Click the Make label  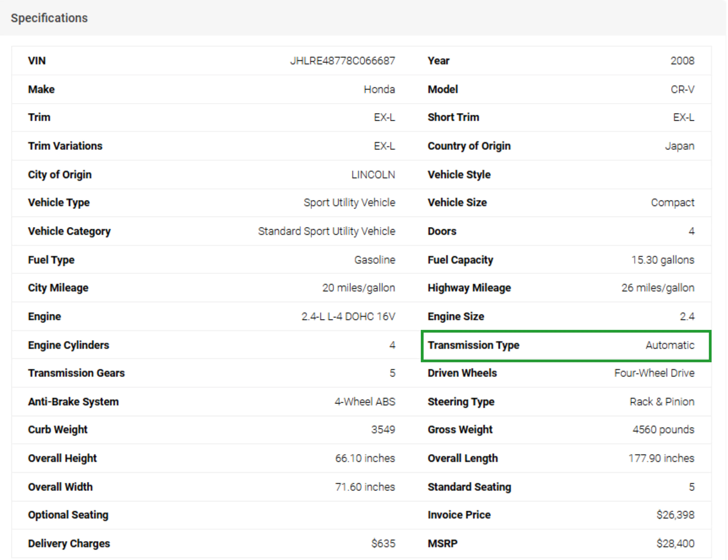click(41, 89)
